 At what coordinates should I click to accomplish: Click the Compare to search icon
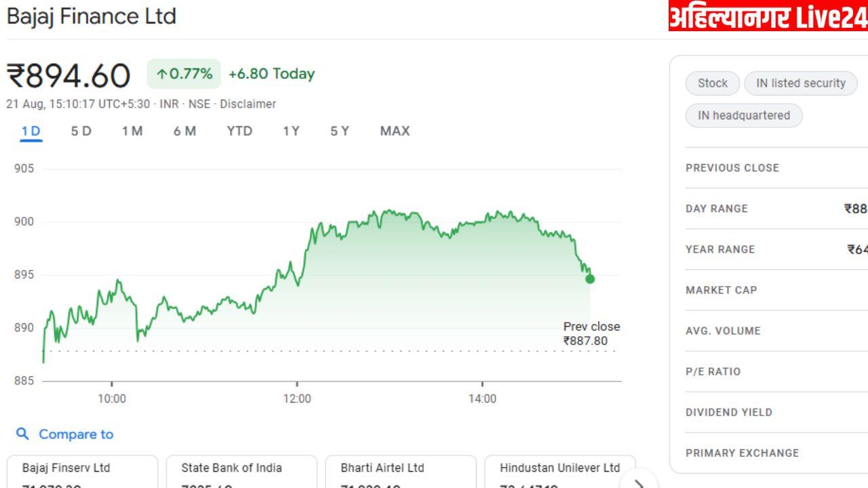click(x=22, y=434)
